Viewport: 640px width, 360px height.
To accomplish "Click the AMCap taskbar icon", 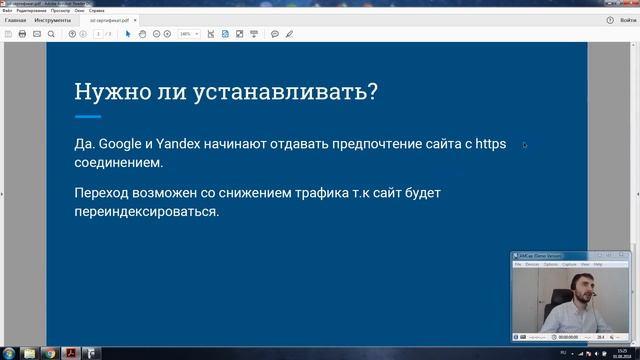I will click(x=92, y=353).
